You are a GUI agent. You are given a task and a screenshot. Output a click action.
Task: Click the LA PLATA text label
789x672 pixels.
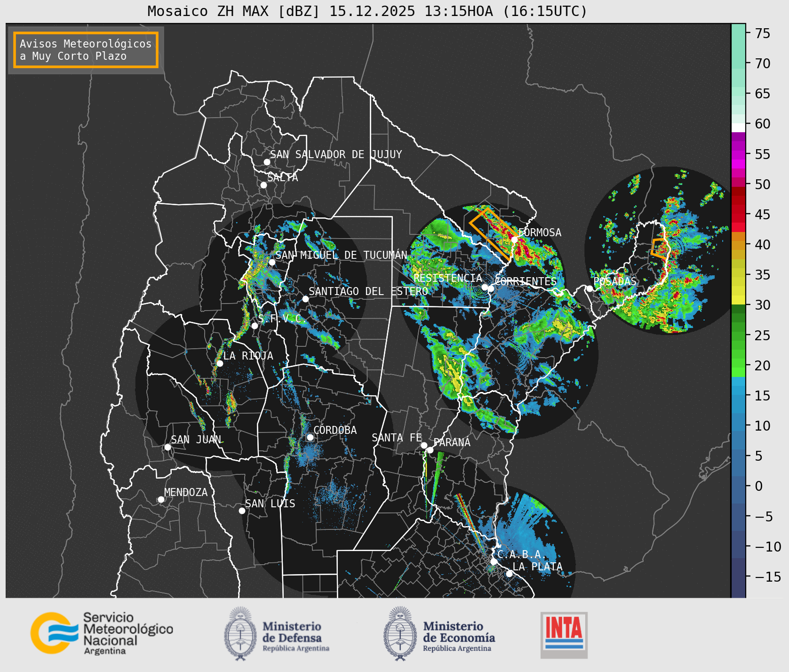tap(538, 567)
